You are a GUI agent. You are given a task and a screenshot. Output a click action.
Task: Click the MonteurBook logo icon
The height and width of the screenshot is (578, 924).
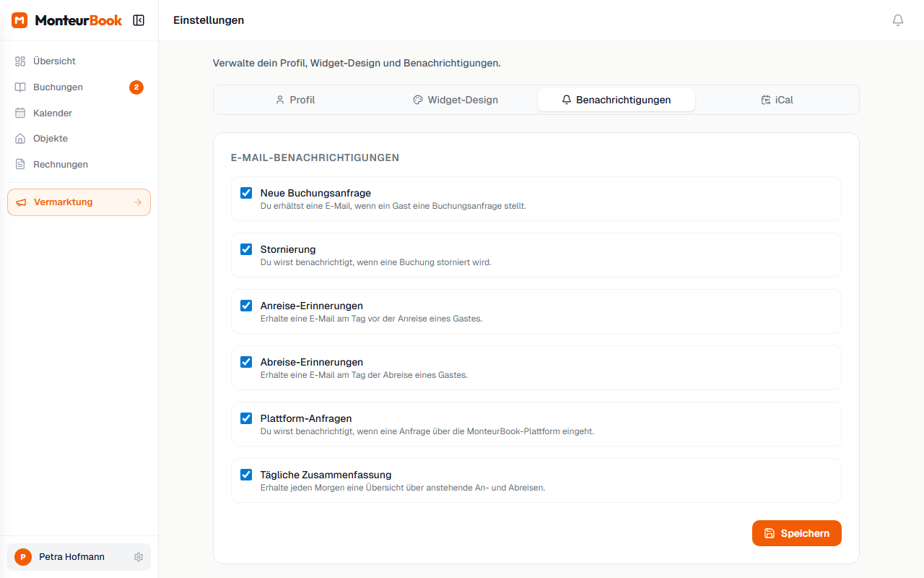pyautogui.click(x=19, y=20)
